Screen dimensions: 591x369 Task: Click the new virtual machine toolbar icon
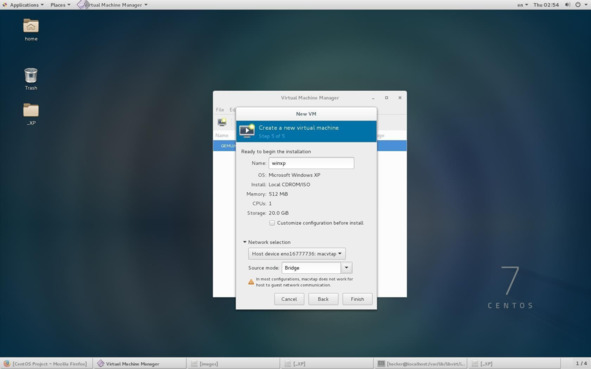click(x=222, y=122)
